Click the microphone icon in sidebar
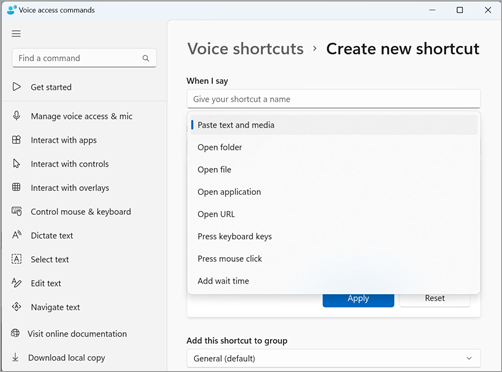 coord(16,116)
